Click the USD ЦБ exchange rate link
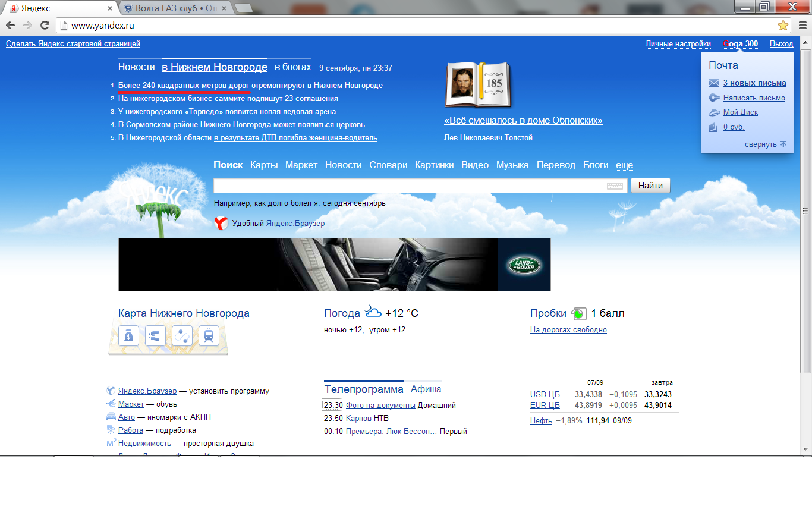Image resolution: width=812 pixels, height=528 pixels. click(x=545, y=394)
